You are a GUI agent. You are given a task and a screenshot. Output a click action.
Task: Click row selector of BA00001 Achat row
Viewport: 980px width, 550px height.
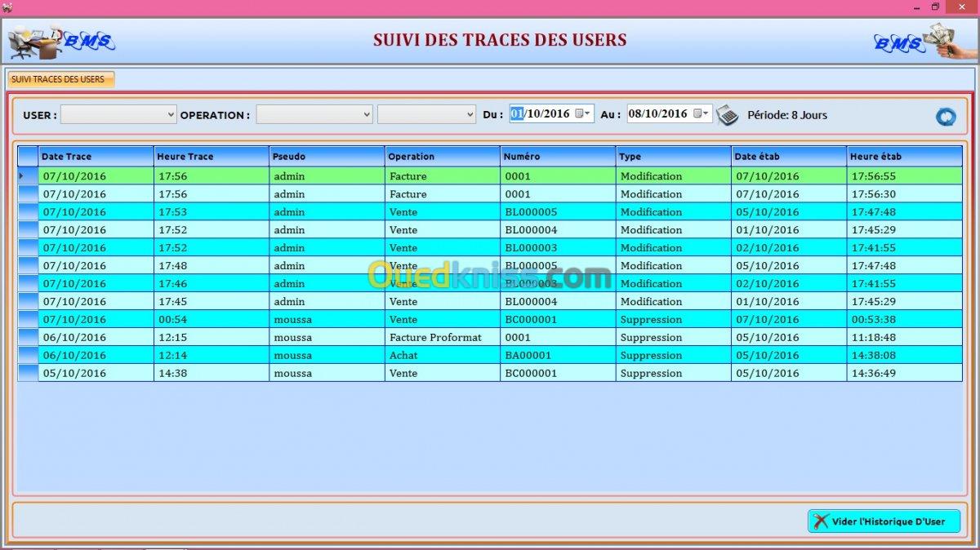(28, 356)
